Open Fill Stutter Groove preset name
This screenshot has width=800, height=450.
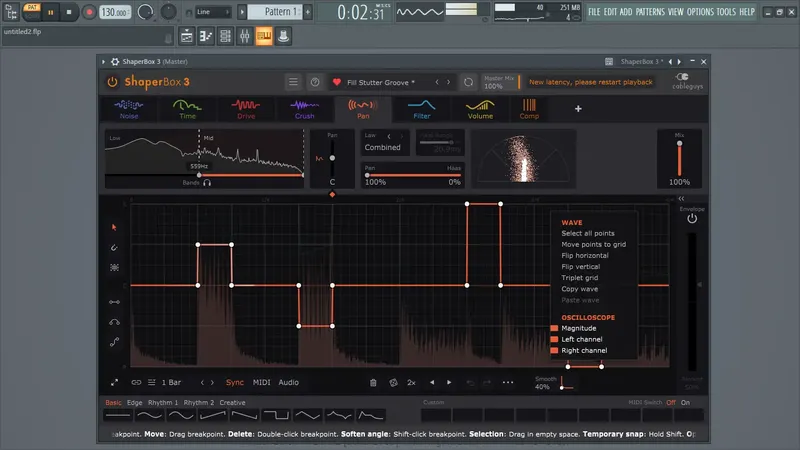click(x=381, y=83)
